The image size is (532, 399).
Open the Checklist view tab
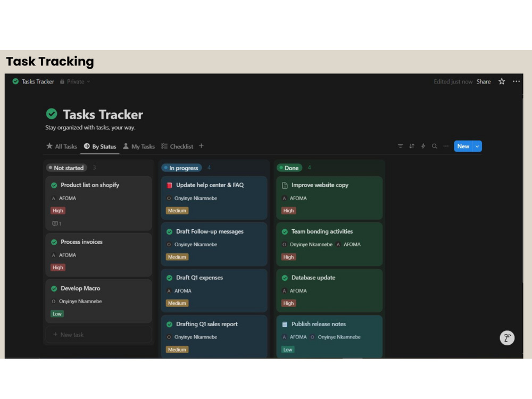click(x=177, y=146)
